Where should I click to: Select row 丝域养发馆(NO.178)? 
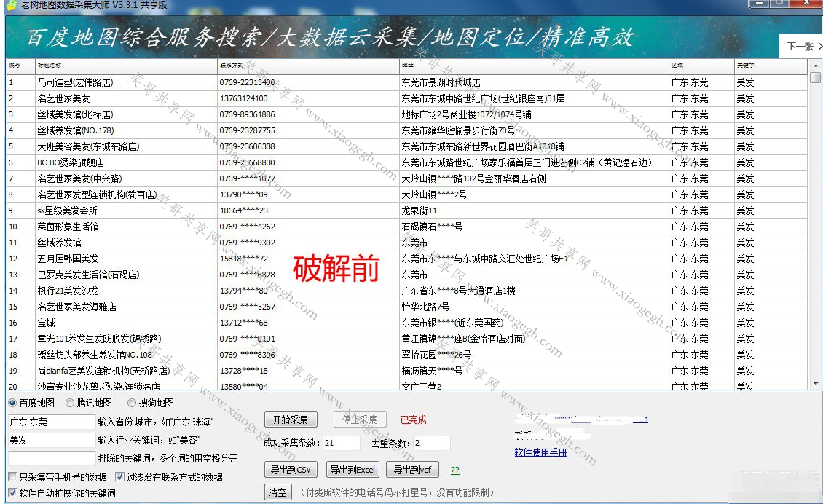click(x=407, y=130)
